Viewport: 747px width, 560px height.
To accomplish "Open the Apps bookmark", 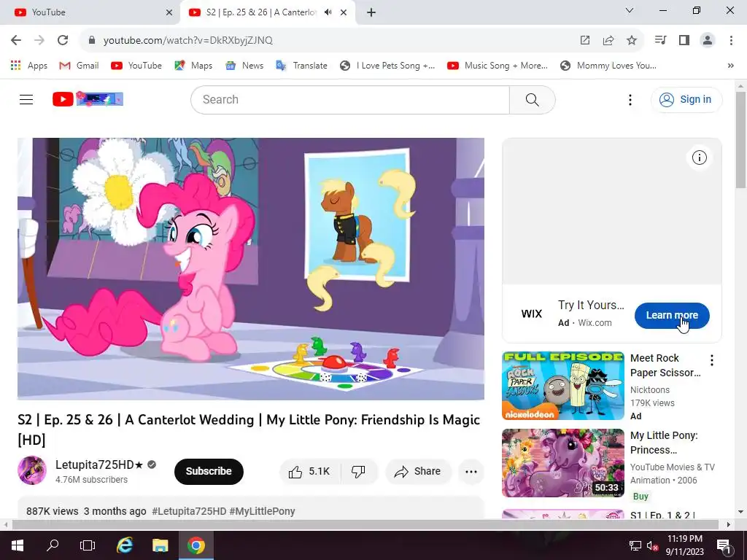I will (29, 65).
